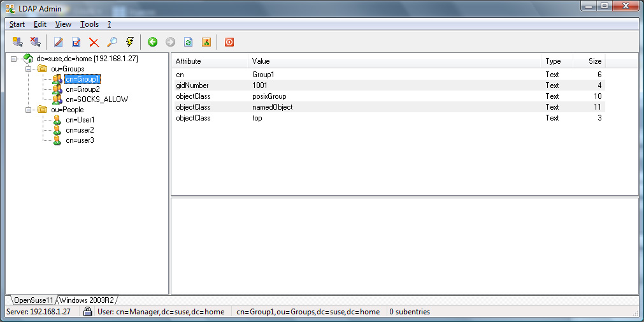Select the gidNumber attribute row
The width and height of the screenshot is (644, 322).
click(x=388, y=85)
